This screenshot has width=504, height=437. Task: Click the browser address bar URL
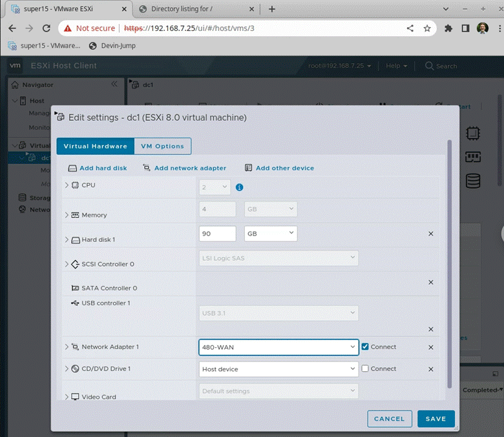[x=189, y=28]
